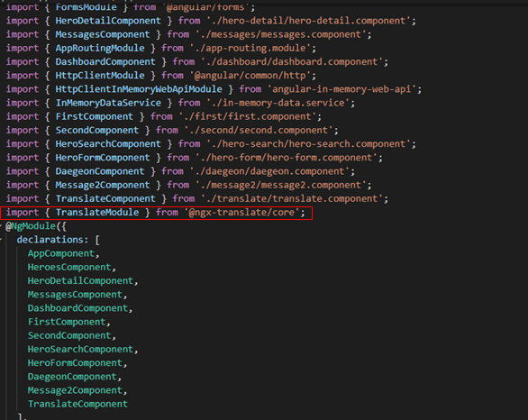Click TranslateComponent in declarations array
This screenshot has width=528, height=420.
77,404
